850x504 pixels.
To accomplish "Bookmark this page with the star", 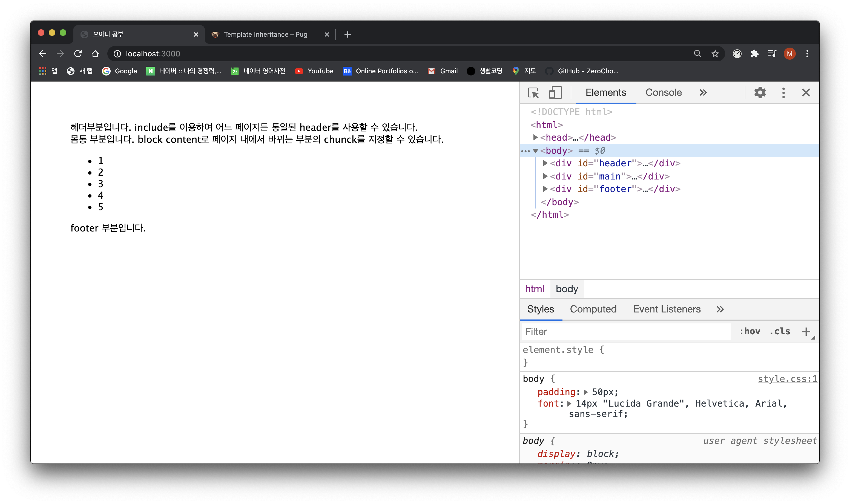I will pos(715,54).
